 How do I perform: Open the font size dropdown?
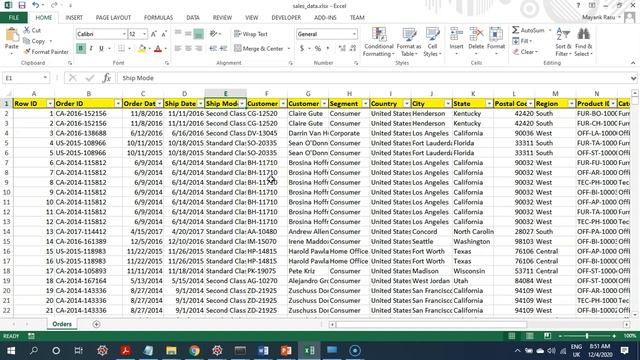(144, 34)
